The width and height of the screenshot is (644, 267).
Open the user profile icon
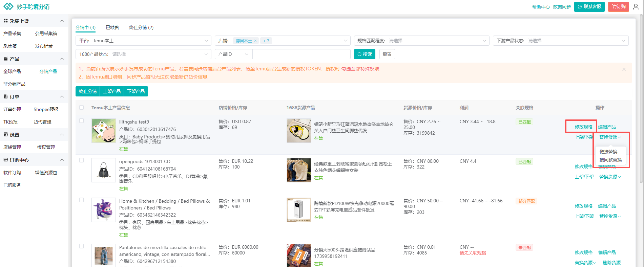[x=636, y=7]
